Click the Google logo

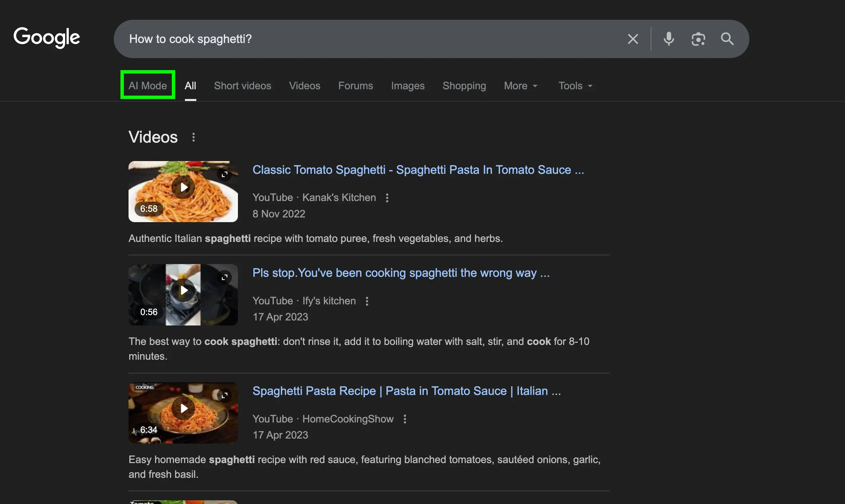click(x=47, y=38)
